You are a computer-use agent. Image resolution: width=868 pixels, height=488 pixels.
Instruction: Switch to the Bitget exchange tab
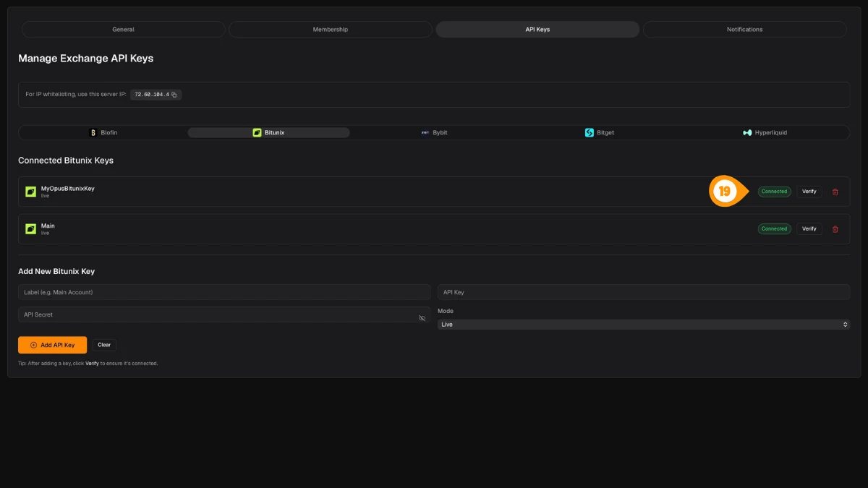(600, 133)
